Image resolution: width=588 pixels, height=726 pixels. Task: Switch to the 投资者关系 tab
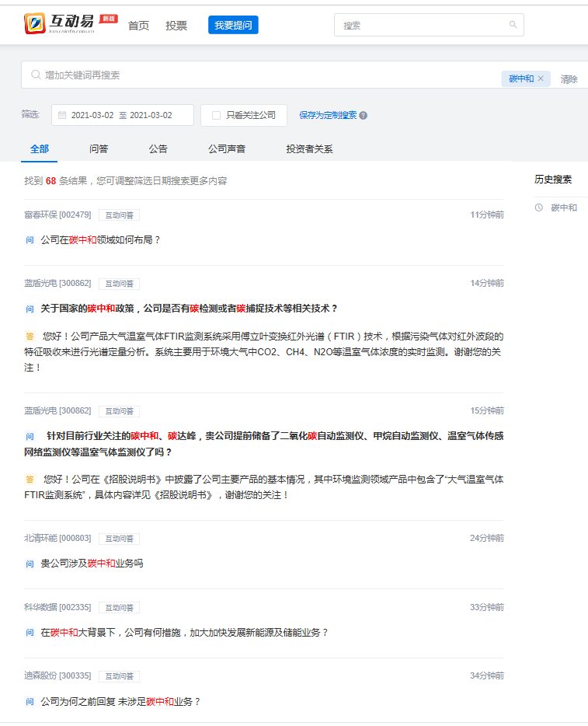tap(309, 148)
